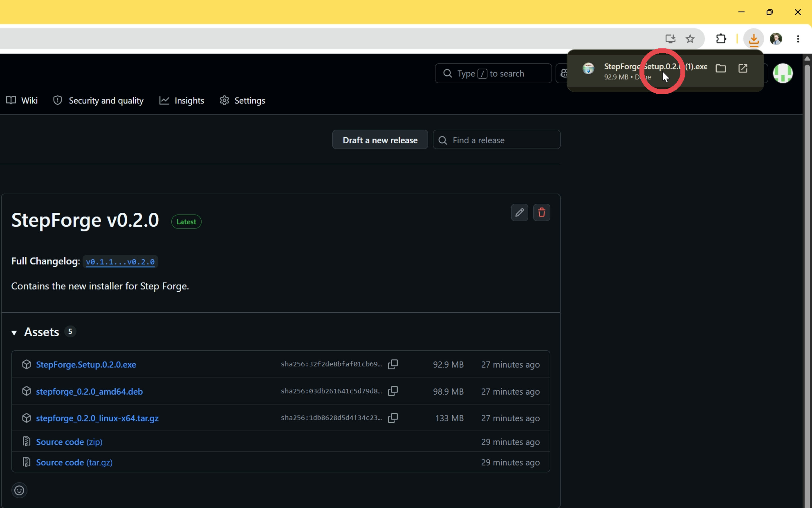Screen dimensions: 812x508
Task: Open Security and quality tab
Action: click(x=98, y=100)
